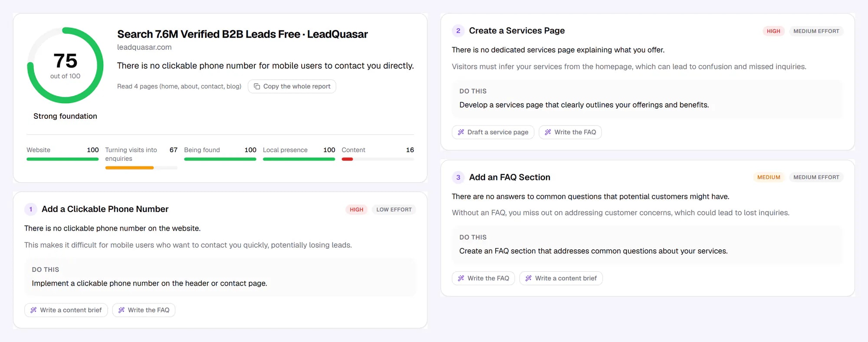Click the Search 7.6M Verified B2B Leads heading
This screenshot has height=342, width=868.
(242, 34)
